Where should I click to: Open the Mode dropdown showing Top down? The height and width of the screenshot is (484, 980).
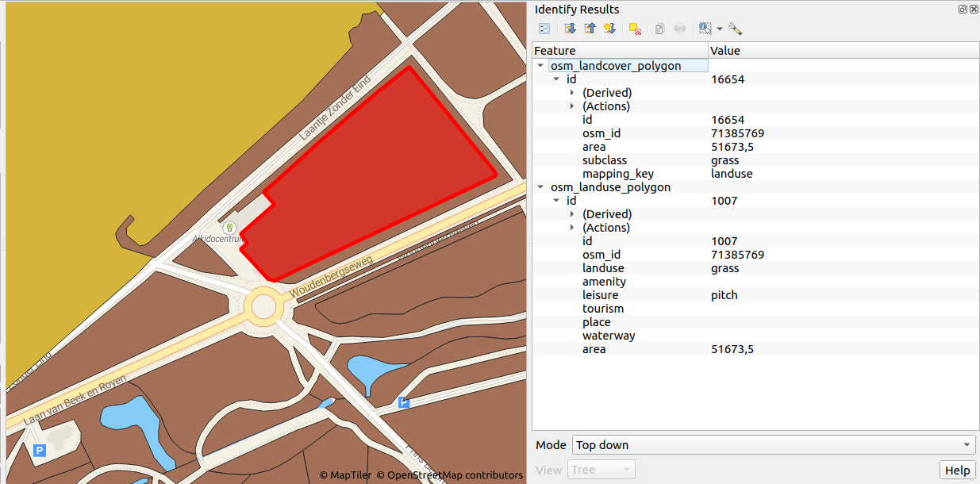(774, 445)
